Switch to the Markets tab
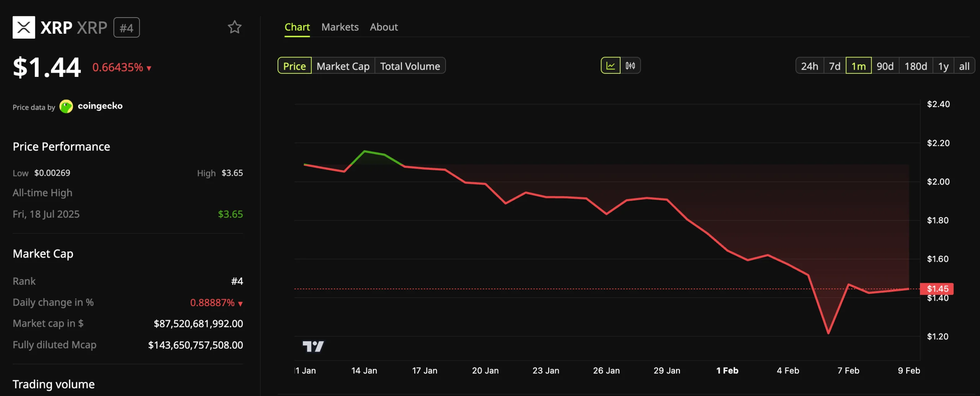This screenshot has height=396, width=980. coord(340,27)
